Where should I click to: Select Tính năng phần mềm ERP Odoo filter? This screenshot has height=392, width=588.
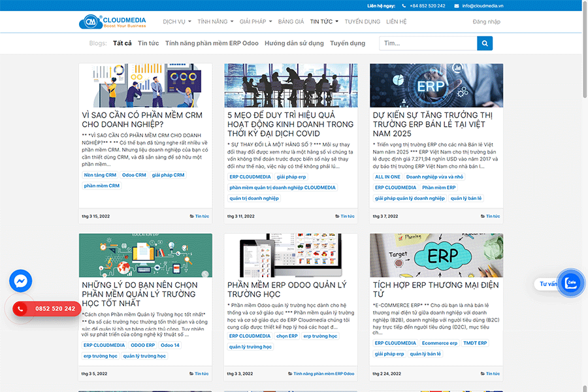(x=212, y=43)
